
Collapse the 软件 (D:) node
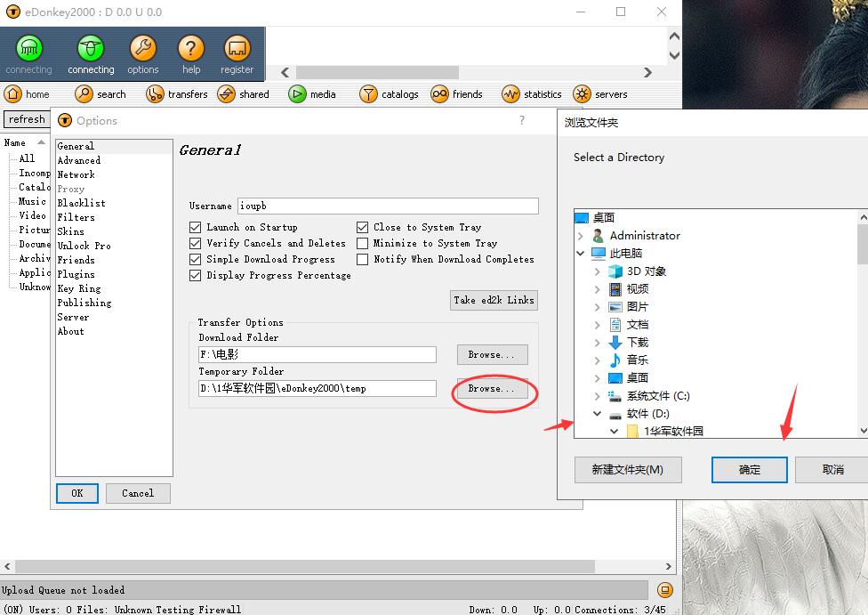click(x=597, y=413)
